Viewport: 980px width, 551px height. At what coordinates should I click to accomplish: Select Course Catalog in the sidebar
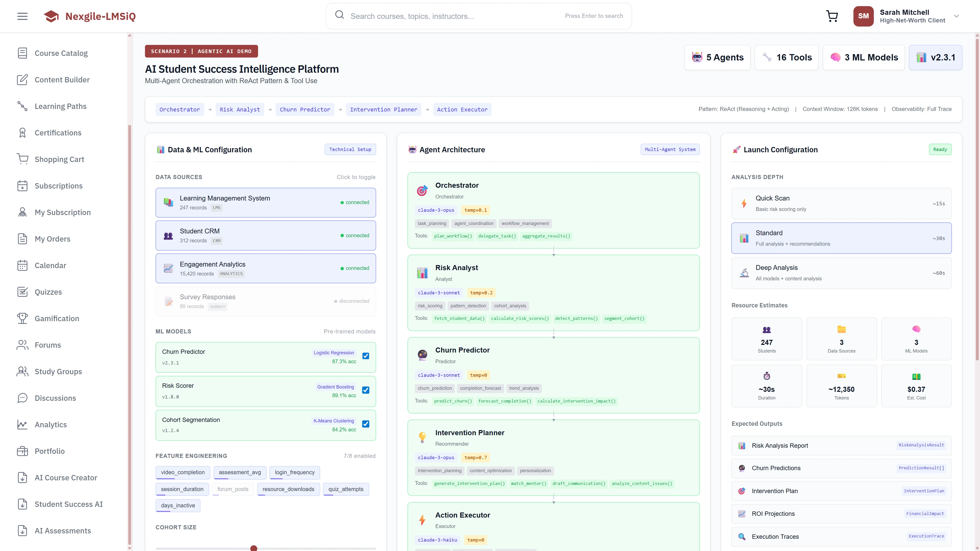pyautogui.click(x=61, y=53)
